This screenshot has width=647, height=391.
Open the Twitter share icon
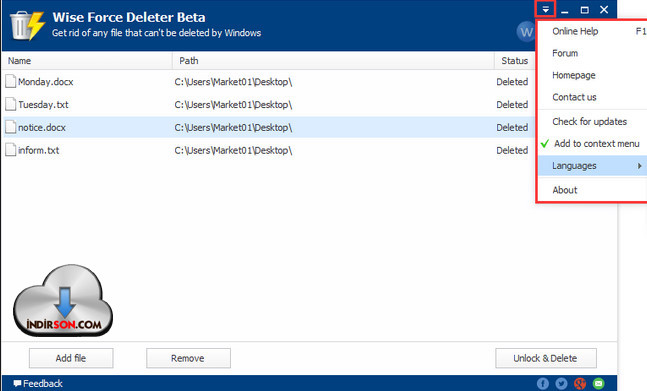click(561, 384)
